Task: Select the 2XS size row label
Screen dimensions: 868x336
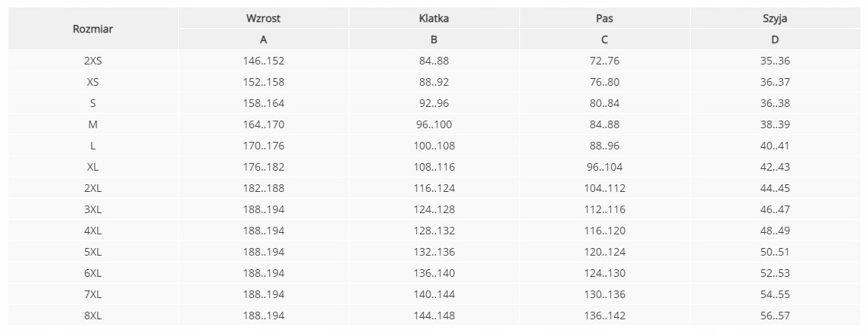Action: tap(93, 61)
